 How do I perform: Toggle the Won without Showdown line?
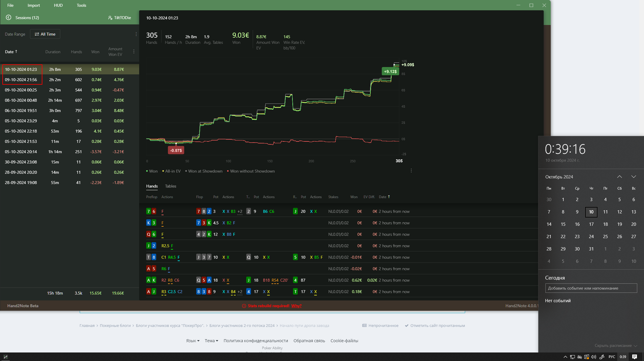251,171
